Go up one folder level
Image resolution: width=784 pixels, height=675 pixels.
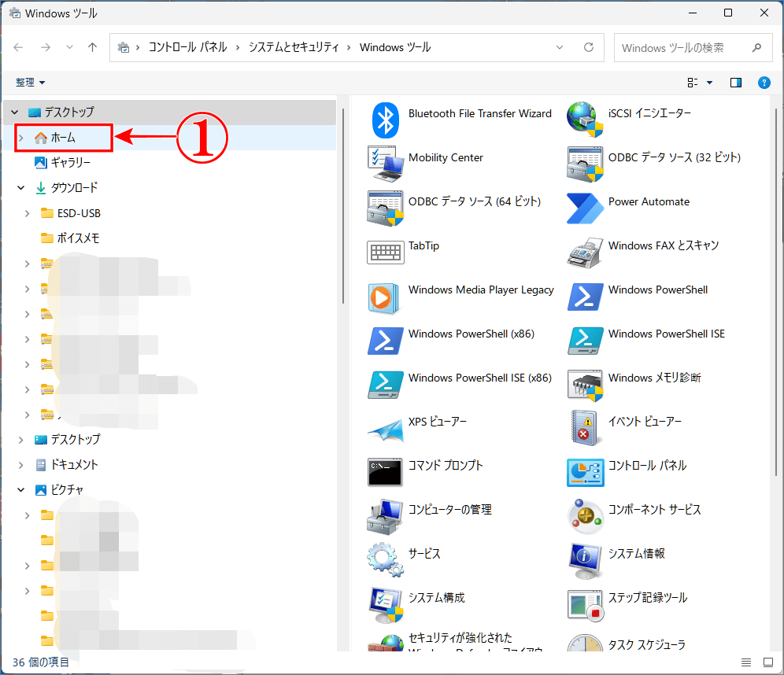click(x=93, y=47)
